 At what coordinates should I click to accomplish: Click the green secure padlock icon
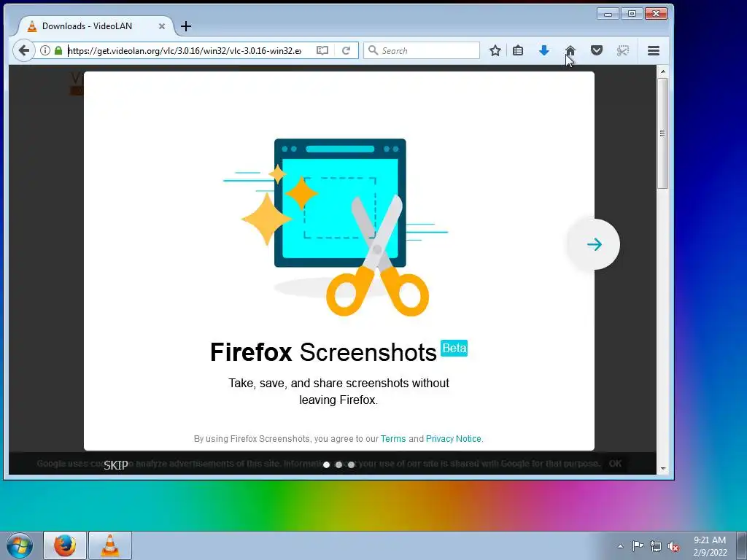(x=58, y=50)
